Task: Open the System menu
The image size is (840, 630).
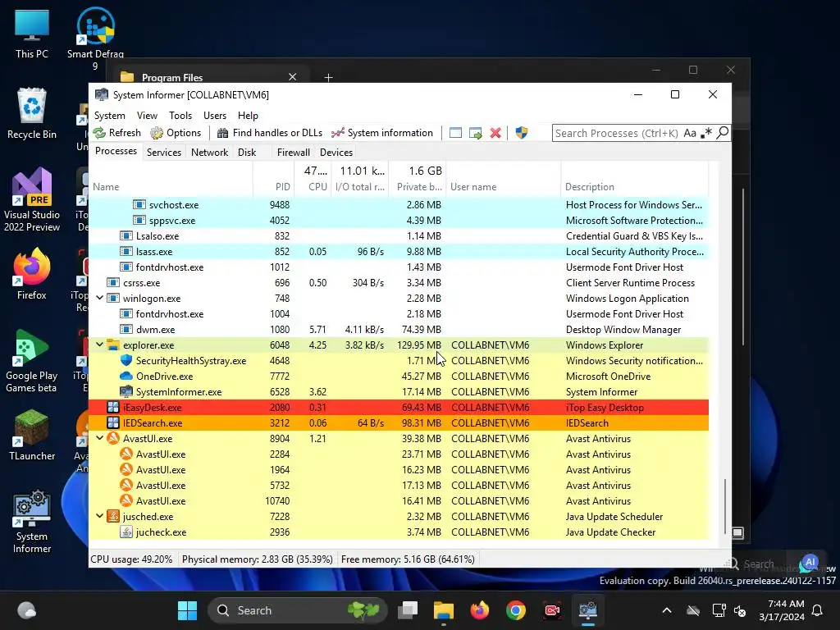Action: (x=110, y=116)
